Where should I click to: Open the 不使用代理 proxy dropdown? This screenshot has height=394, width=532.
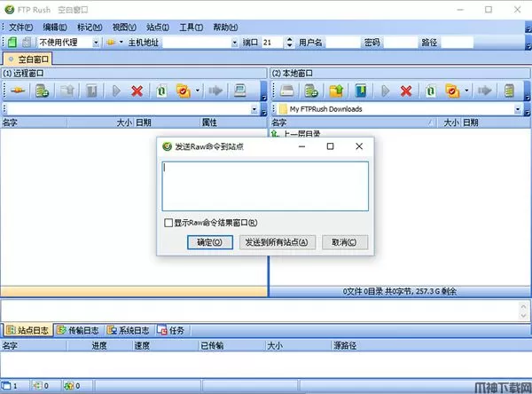click(96, 43)
